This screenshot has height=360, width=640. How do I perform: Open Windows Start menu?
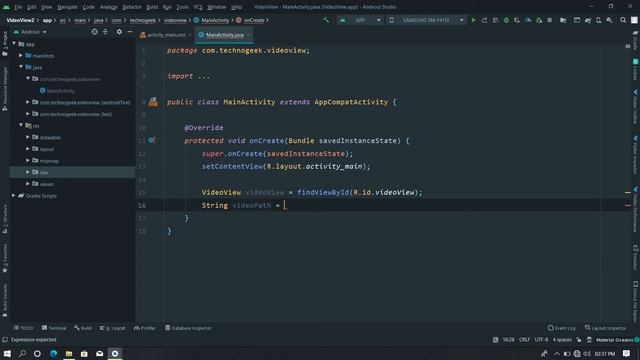(7, 353)
